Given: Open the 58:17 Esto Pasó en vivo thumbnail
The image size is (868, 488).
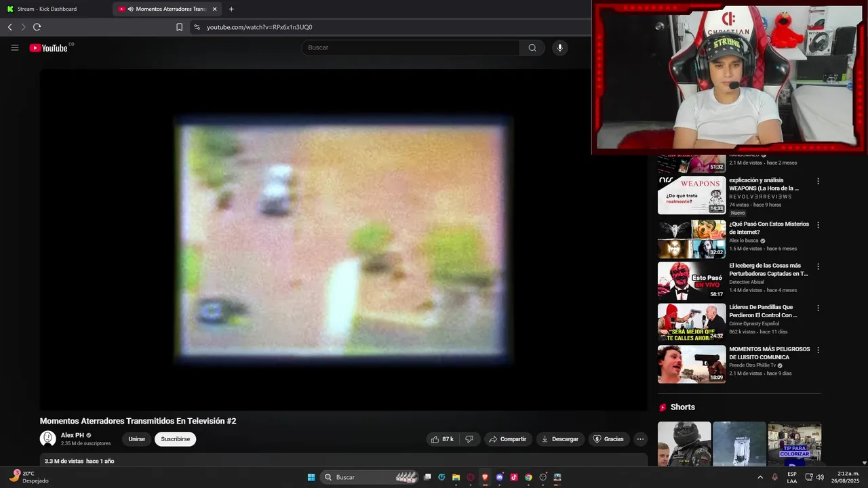Looking at the screenshot, I should 692,280.
